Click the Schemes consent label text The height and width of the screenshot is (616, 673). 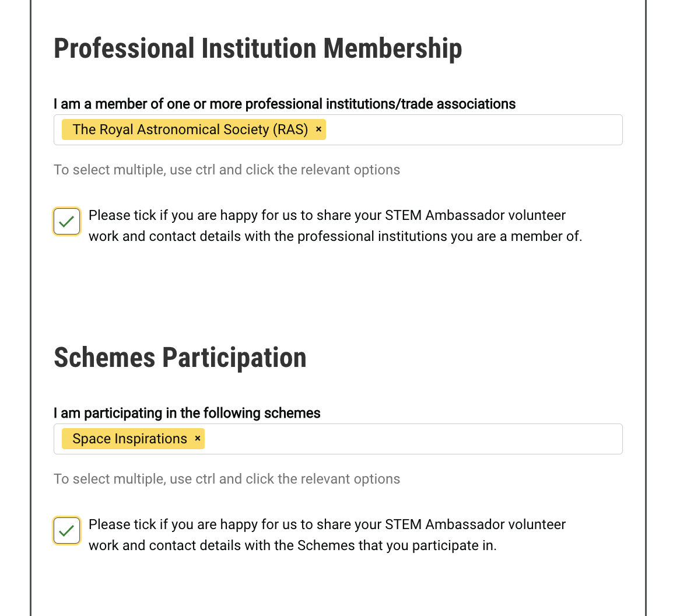327,535
